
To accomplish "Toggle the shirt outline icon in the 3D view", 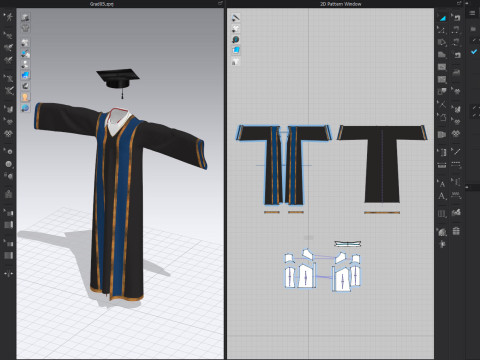I will click(25, 28).
